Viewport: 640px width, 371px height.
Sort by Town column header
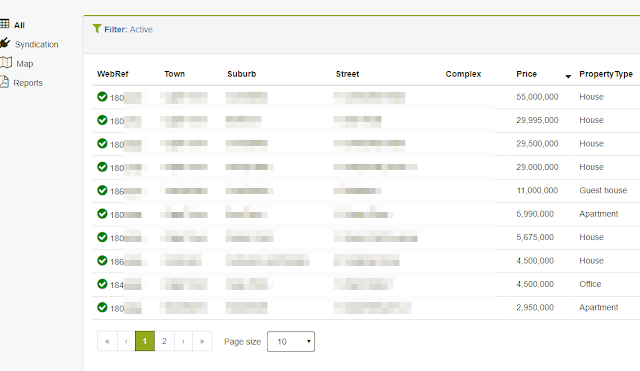175,74
